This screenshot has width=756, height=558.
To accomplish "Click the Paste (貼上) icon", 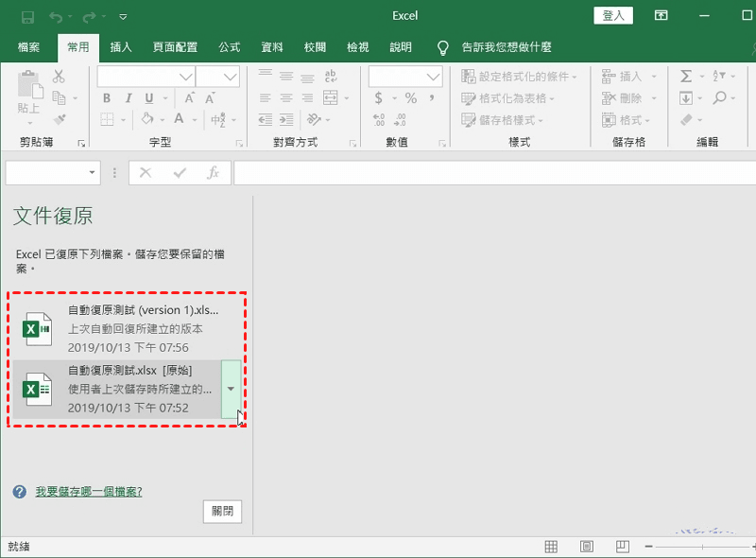I will tap(28, 93).
